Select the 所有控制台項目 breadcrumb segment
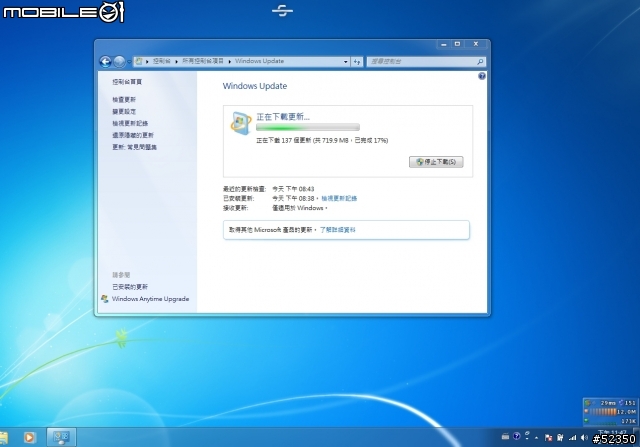 point(203,61)
